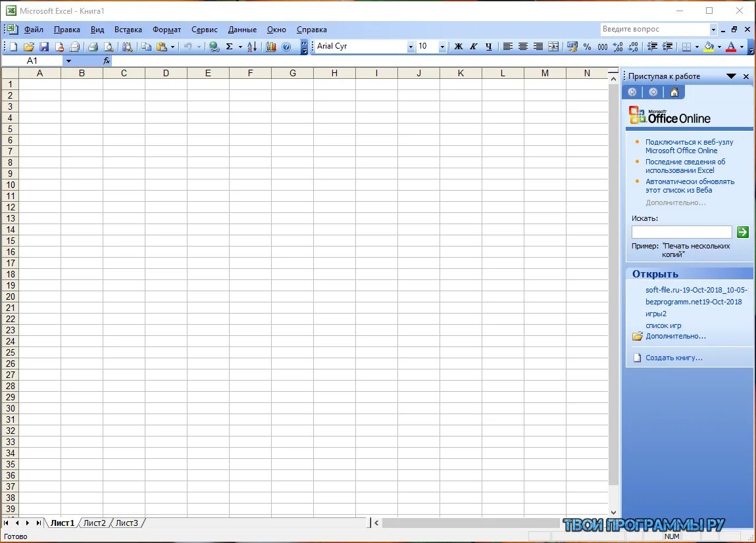The image size is (756, 543).
Task: Open the Файл menu
Action: (34, 30)
